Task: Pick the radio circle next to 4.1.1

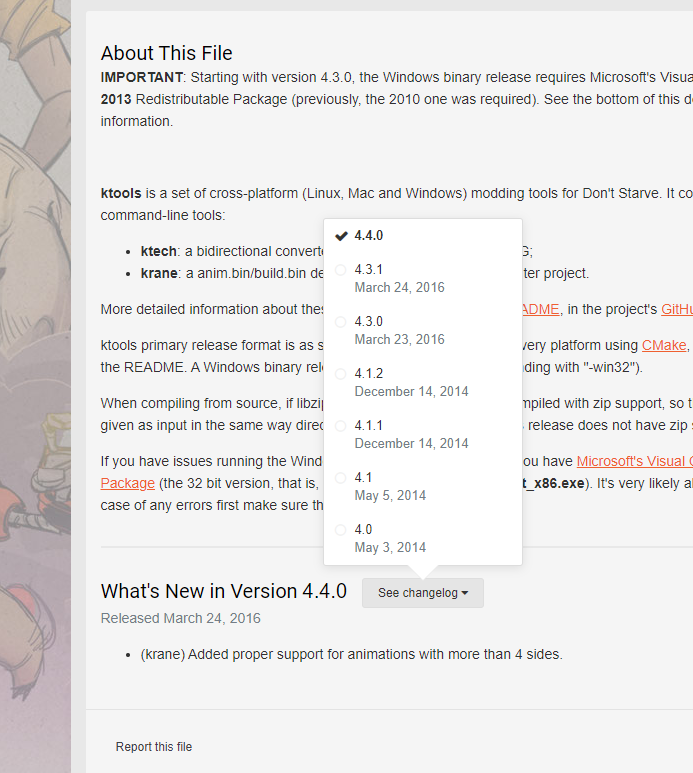Action: pos(341,426)
